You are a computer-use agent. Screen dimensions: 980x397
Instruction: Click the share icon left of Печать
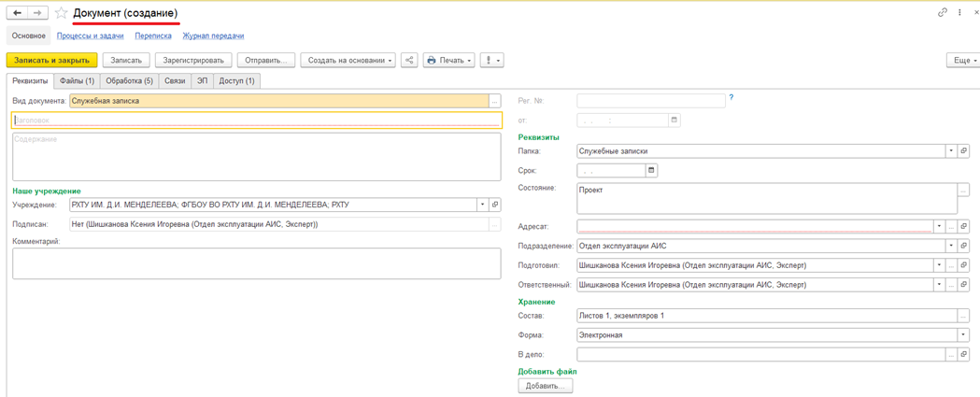point(409,61)
